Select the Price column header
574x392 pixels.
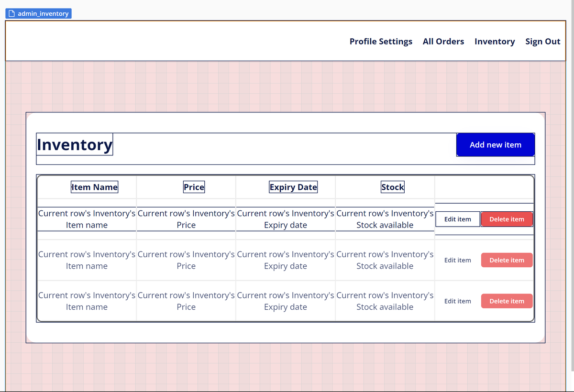click(x=194, y=187)
